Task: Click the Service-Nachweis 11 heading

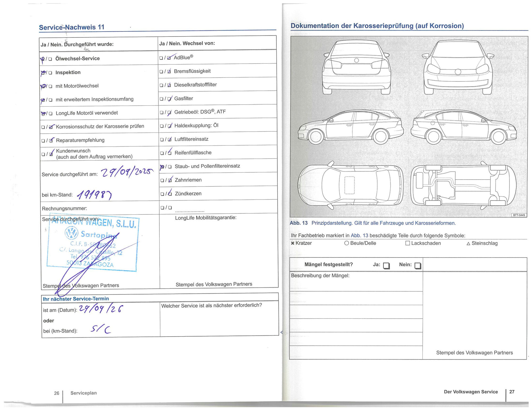Action: tap(72, 27)
